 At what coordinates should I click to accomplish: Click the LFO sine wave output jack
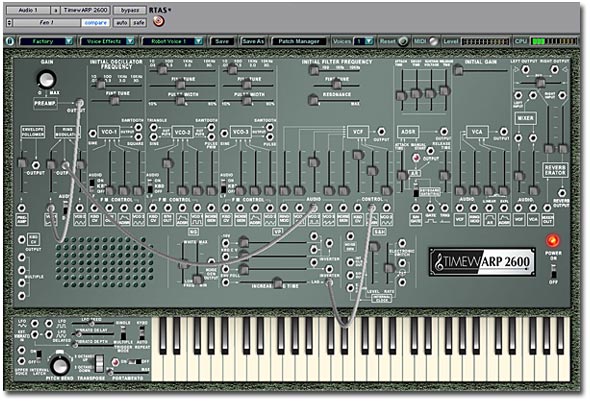click(35, 324)
